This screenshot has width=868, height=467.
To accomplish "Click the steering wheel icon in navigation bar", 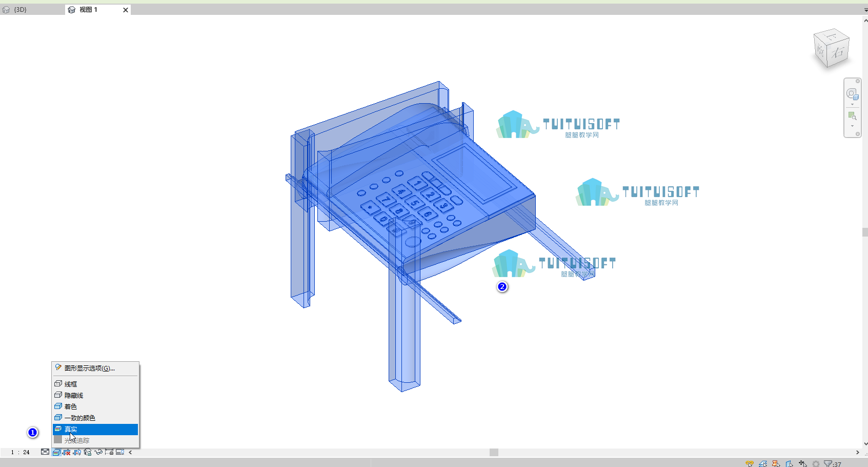I will click(x=852, y=94).
